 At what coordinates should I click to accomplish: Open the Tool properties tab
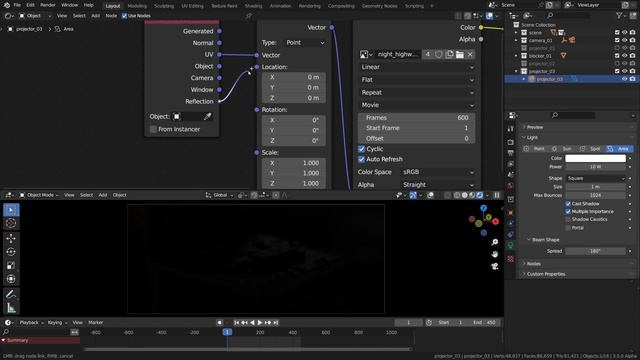click(x=511, y=129)
